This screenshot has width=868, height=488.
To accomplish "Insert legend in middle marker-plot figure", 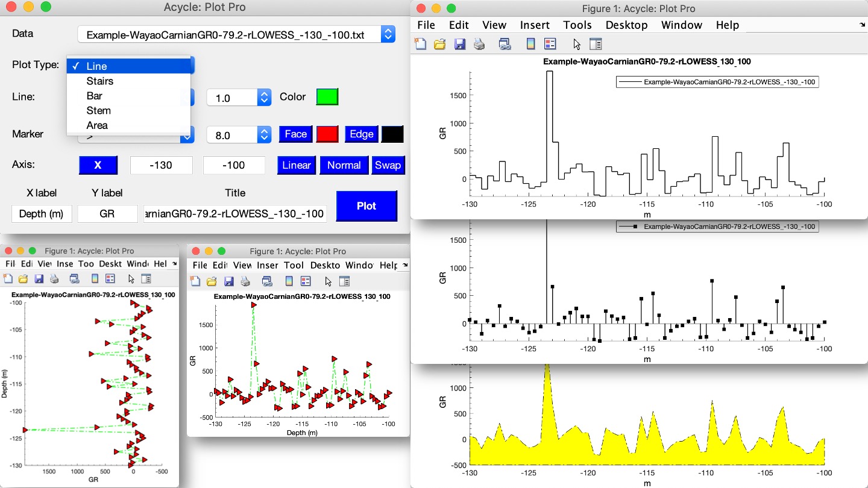I will (x=306, y=281).
